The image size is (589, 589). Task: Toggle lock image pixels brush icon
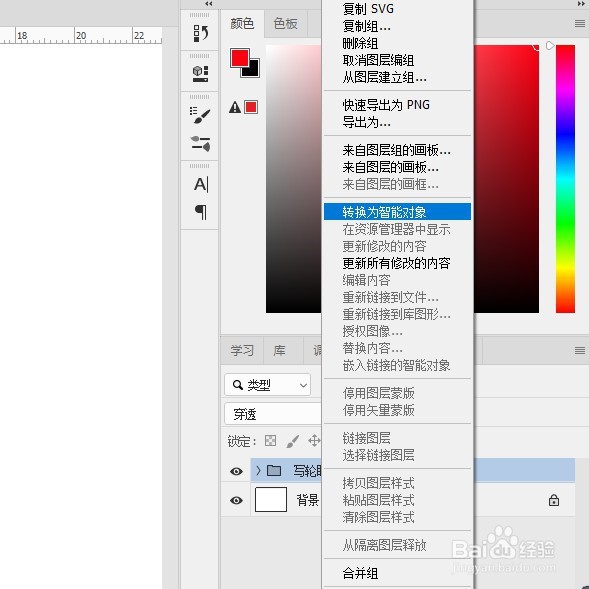click(x=293, y=441)
